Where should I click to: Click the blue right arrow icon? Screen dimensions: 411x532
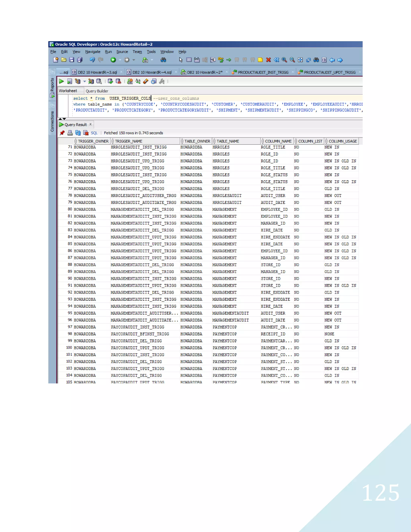[x=340, y=60]
